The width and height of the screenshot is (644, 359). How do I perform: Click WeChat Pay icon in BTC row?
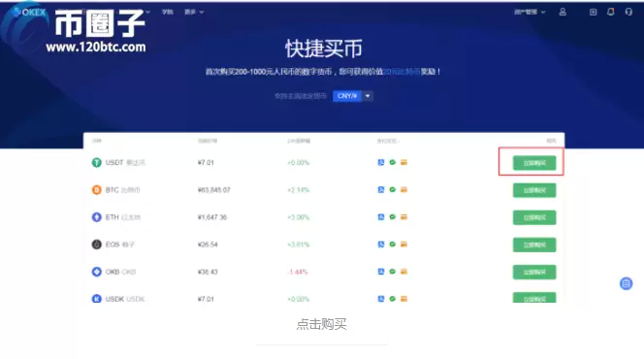(x=392, y=189)
